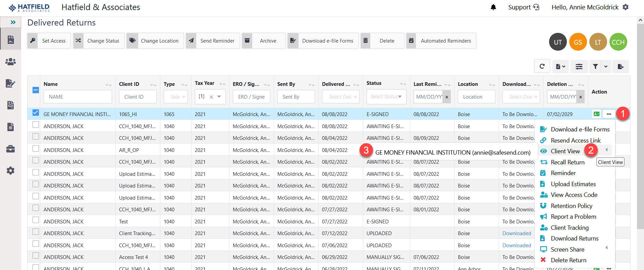Refresh the delivered returns grid

point(542,66)
